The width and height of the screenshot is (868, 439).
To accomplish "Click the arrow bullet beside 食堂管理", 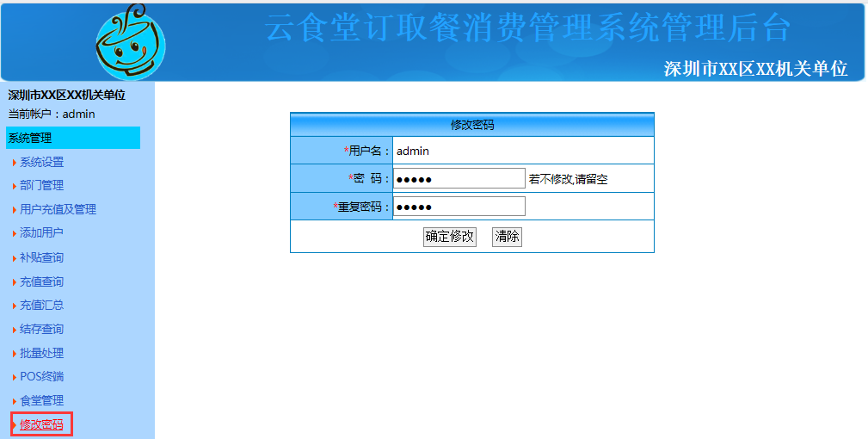I will point(14,401).
